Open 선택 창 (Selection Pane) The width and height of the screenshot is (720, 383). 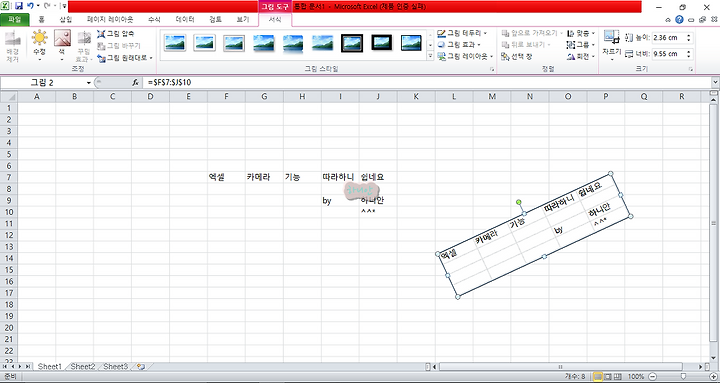point(517,56)
